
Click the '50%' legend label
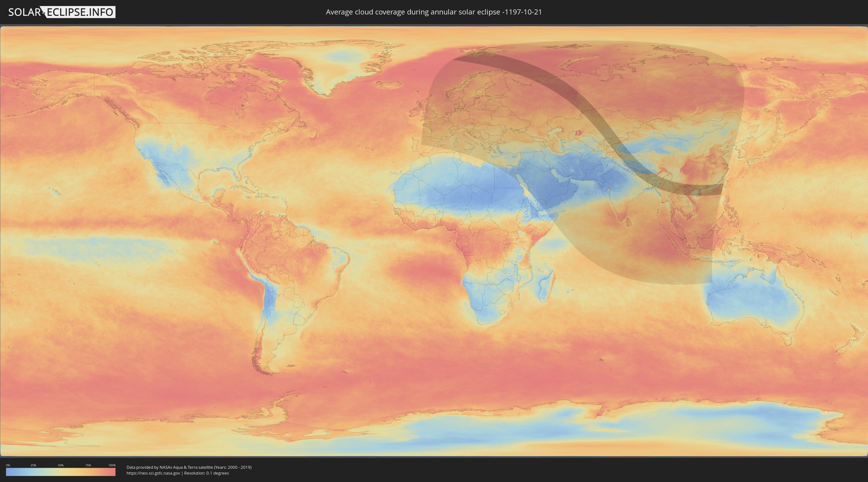pos(61,465)
